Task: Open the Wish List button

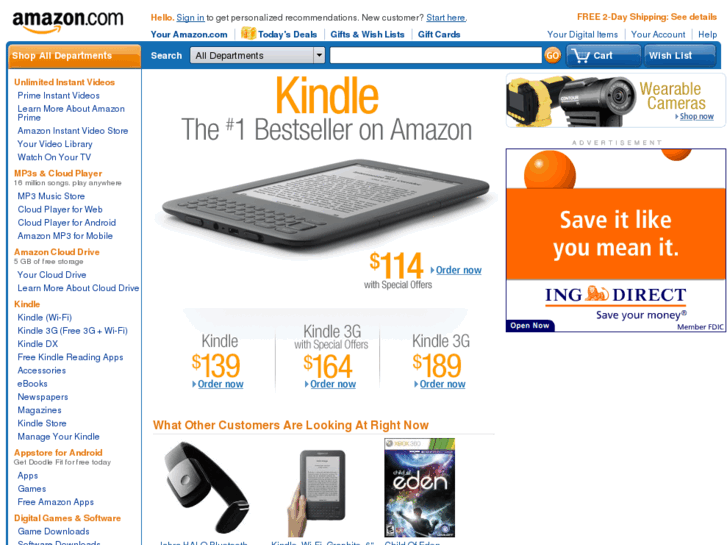Action: pyautogui.click(x=679, y=56)
